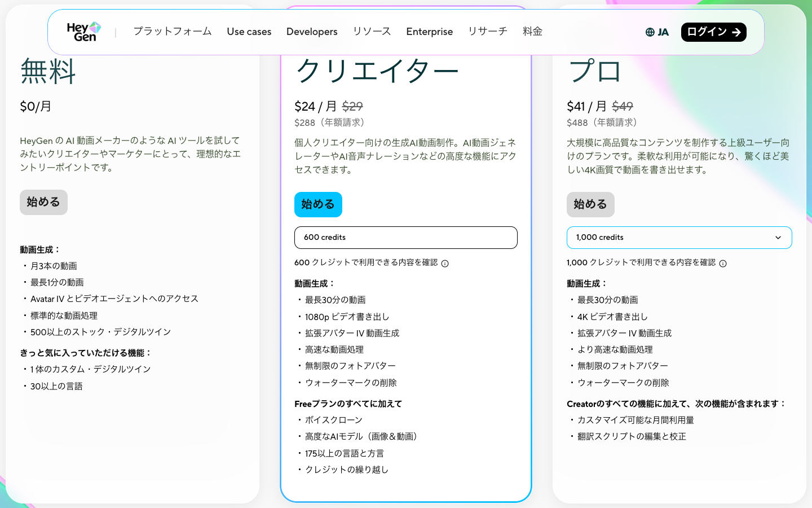Click 始める under the 無料 plan
This screenshot has width=812, height=508.
(x=43, y=202)
